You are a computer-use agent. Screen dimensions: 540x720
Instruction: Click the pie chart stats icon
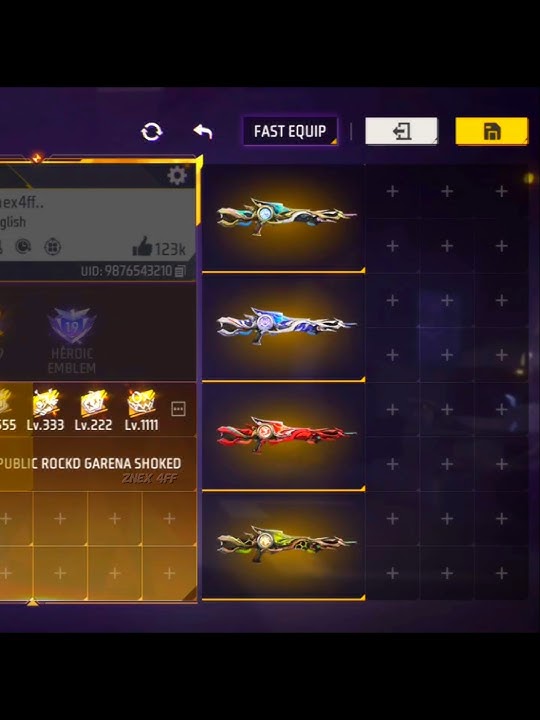pyautogui.click(x=23, y=247)
